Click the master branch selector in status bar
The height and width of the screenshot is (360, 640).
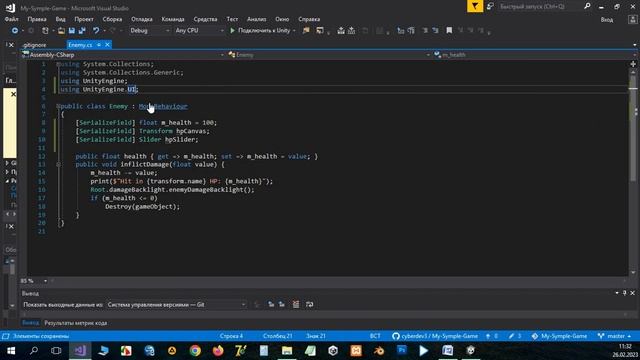tap(614, 336)
